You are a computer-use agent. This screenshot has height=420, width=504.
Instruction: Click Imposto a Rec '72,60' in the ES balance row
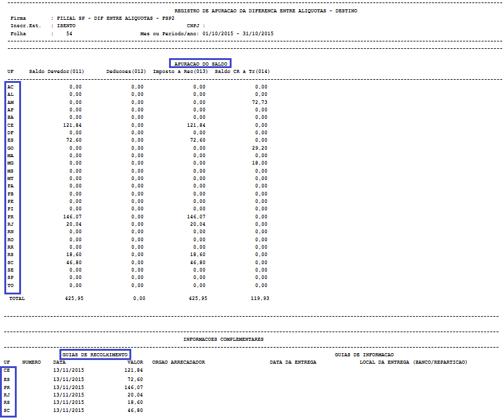pos(198,140)
